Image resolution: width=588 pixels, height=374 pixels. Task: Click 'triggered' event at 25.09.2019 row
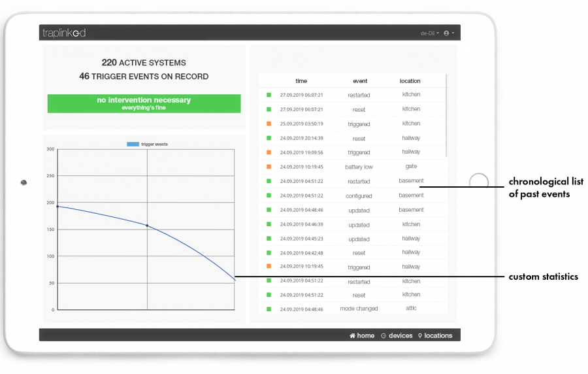coord(359,124)
